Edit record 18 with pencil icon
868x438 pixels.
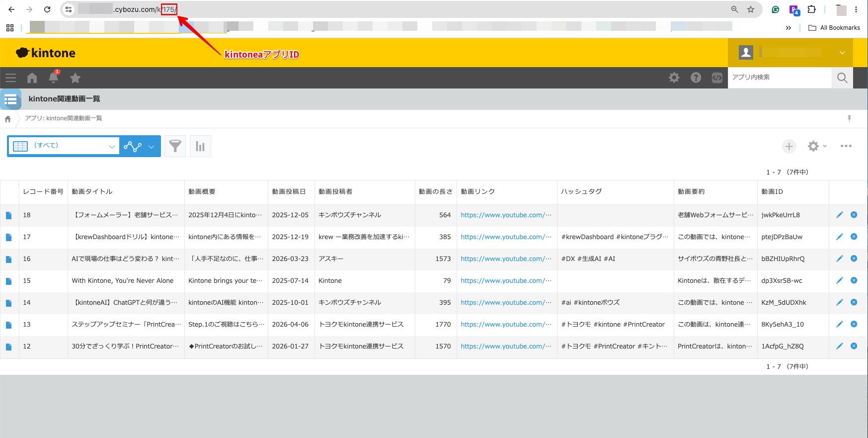pyautogui.click(x=839, y=215)
